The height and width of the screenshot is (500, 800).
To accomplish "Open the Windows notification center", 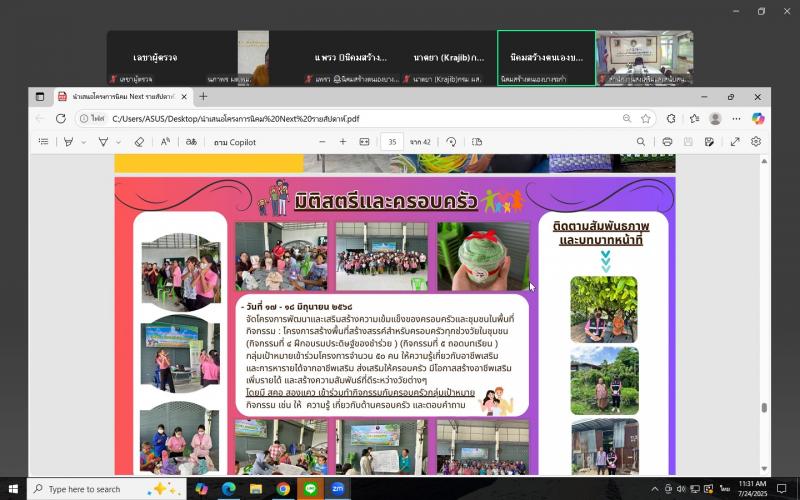I will 782,489.
